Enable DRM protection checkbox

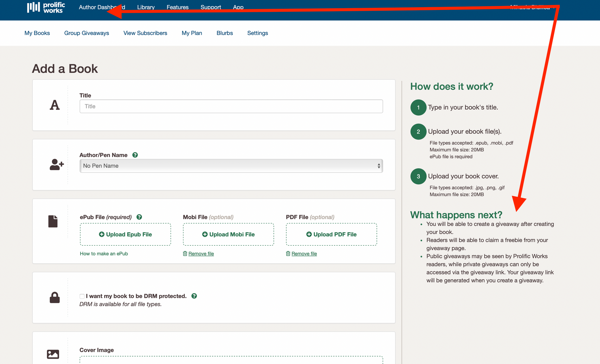[82, 296]
